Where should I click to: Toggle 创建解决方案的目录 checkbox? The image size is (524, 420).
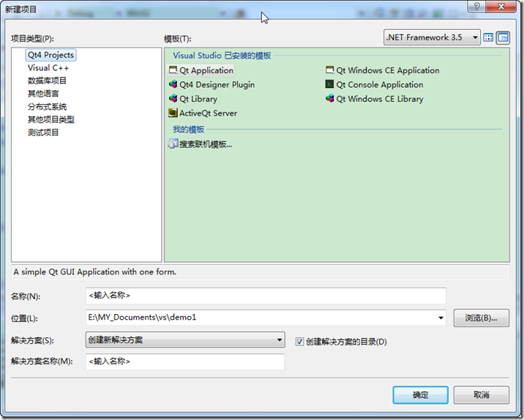pos(299,342)
